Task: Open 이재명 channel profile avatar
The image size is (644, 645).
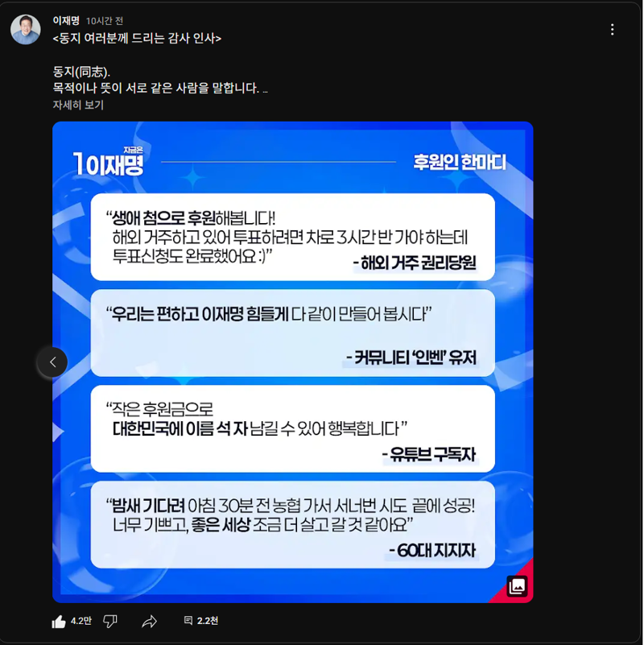Action: tap(26, 30)
